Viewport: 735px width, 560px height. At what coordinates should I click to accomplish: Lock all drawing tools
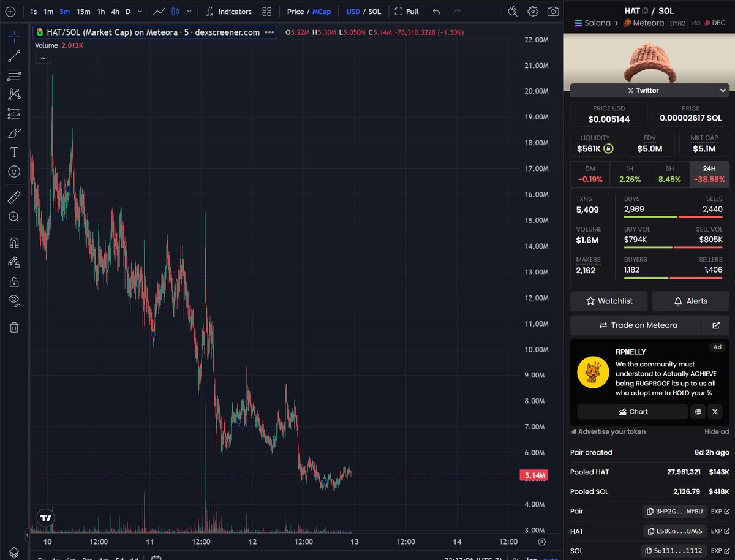[x=14, y=282]
